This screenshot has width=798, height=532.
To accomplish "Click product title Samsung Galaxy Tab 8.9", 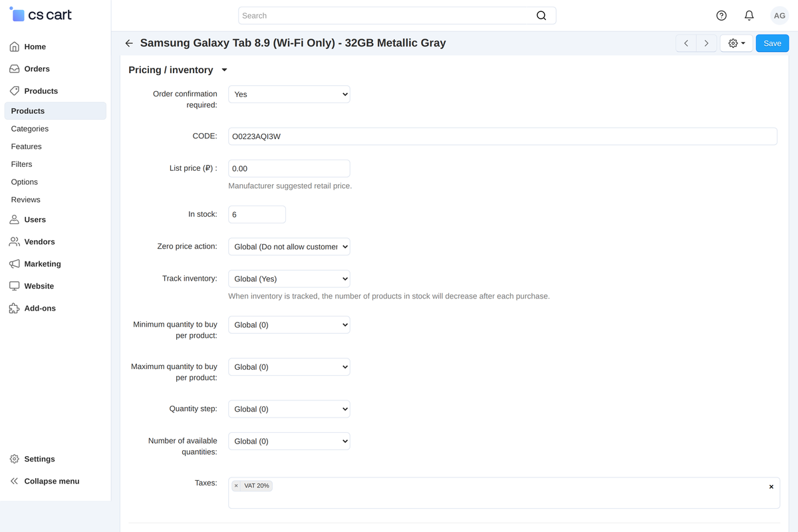I will 293,43.
